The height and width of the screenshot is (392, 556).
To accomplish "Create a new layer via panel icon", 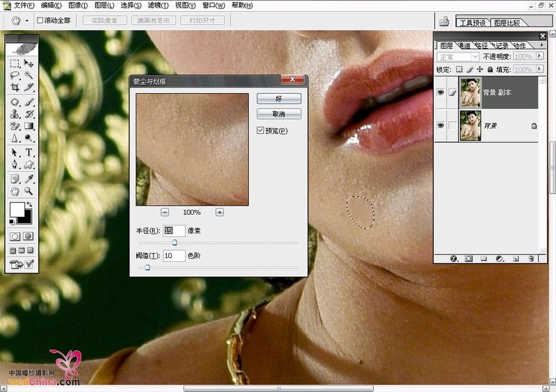I will coord(516,259).
